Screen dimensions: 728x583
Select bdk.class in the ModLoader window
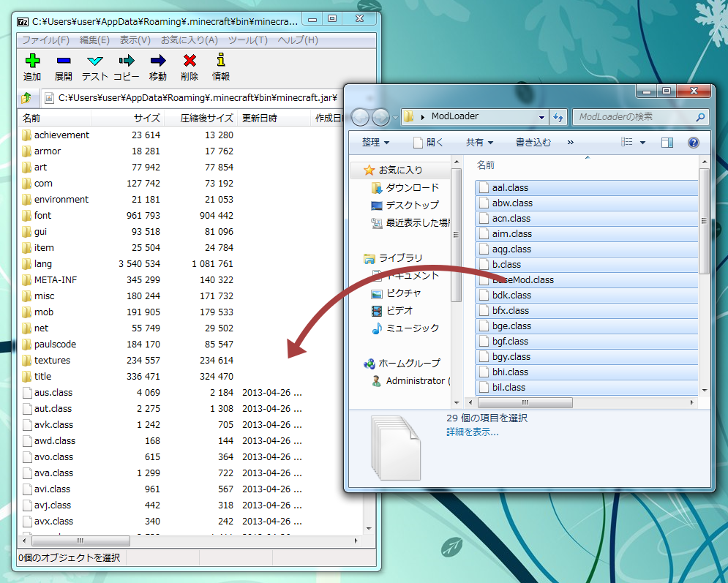tap(587, 296)
